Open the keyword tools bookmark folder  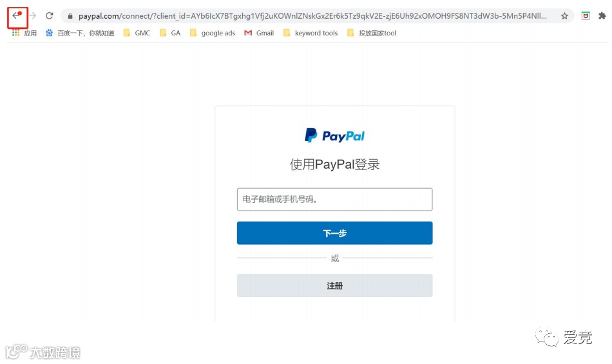[x=311, y=33]
